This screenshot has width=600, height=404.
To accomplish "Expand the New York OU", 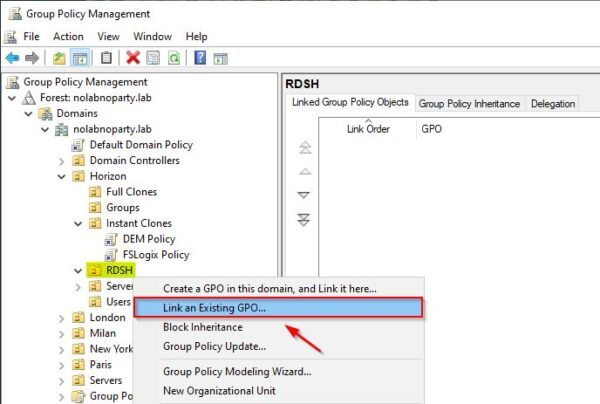I will point(62,350).
